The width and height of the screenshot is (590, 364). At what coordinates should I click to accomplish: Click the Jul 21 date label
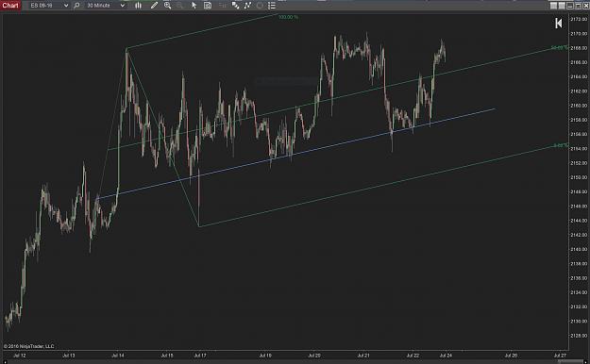(x=363, y=355)
